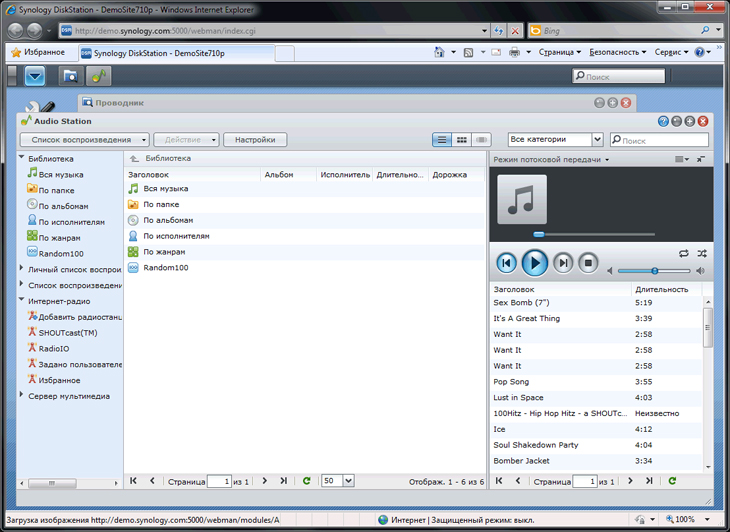Skip to previous track in player
This screenshot has height=532, width=730.
coord(507,263)
